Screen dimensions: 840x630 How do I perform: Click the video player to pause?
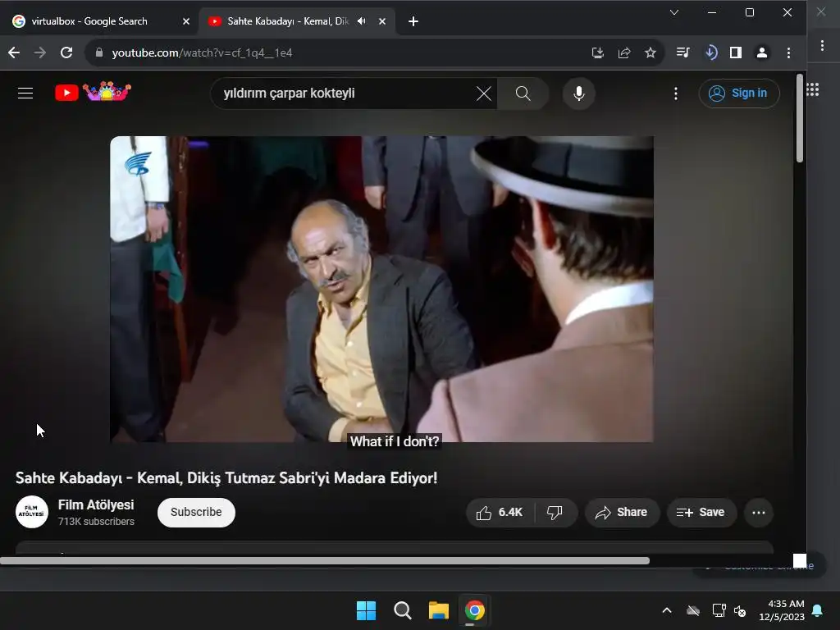click(381, 290)
